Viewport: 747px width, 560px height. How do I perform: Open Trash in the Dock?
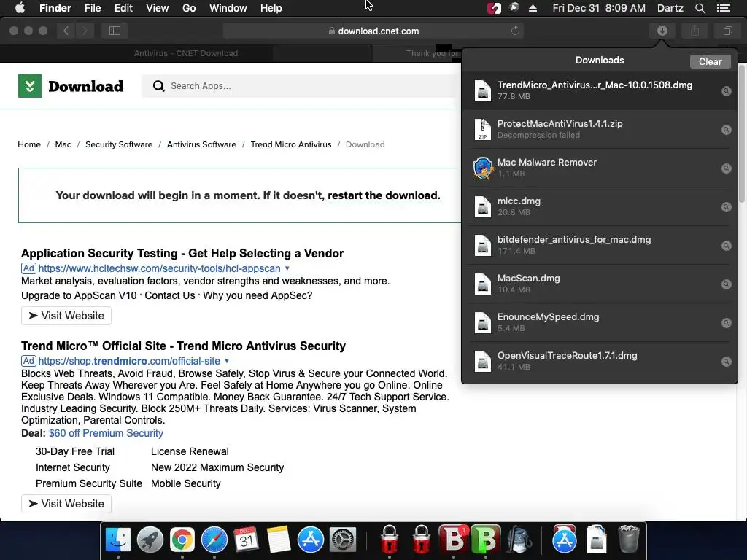pos(628,539)
